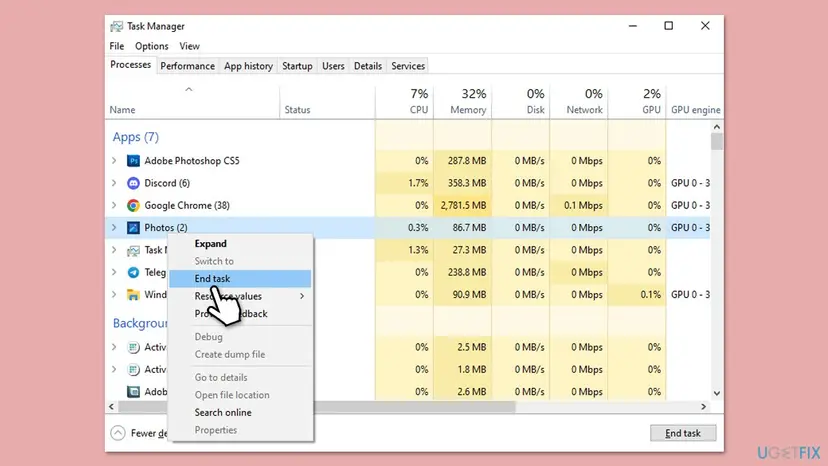The image size is (828, 466).
Task: Expand the Photos (2) process group
Action: click(114, 228)
